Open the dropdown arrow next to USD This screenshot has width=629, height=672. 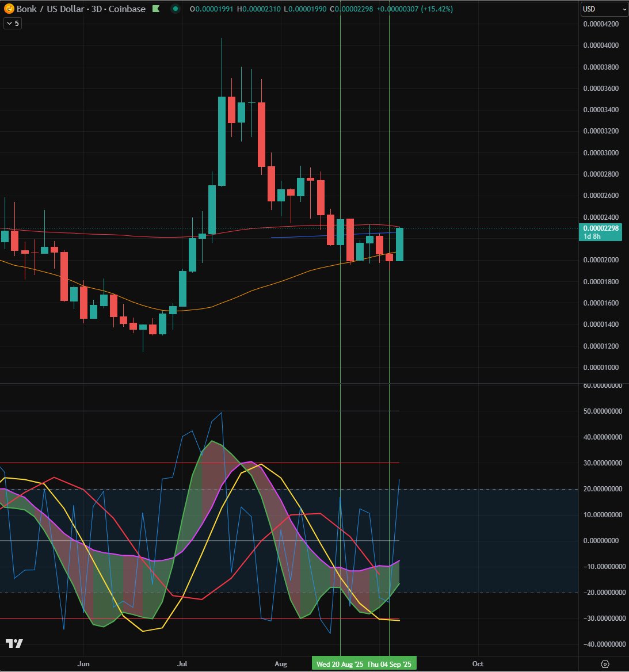[624, 10]
